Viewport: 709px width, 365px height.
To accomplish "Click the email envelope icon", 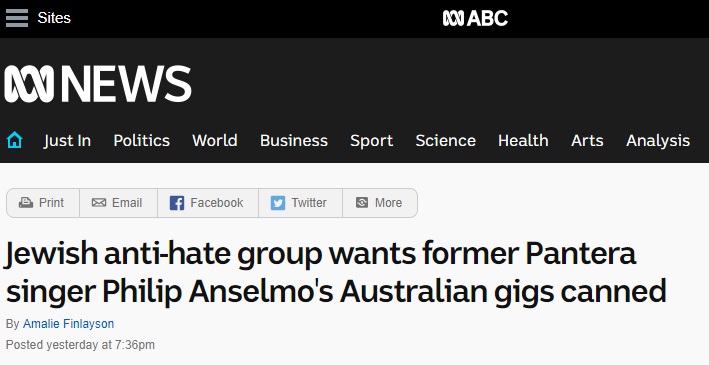I will click(x=99, y=203).
